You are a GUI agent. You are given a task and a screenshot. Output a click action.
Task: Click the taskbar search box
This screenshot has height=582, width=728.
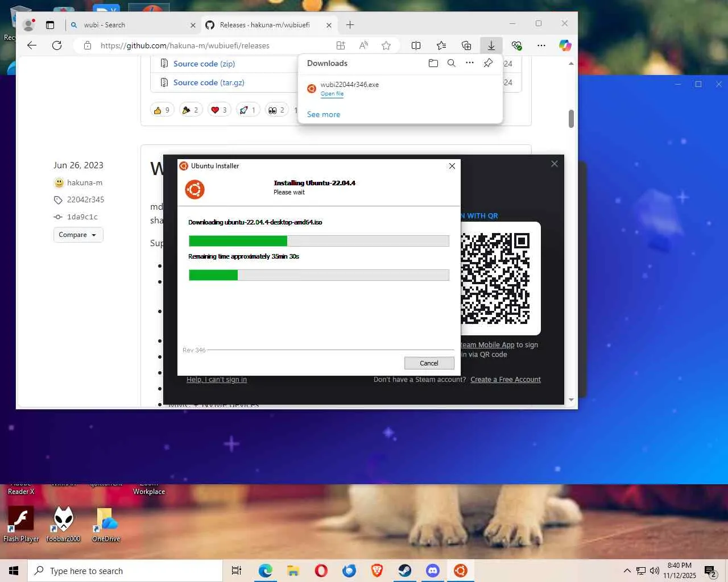pos(125,571)
